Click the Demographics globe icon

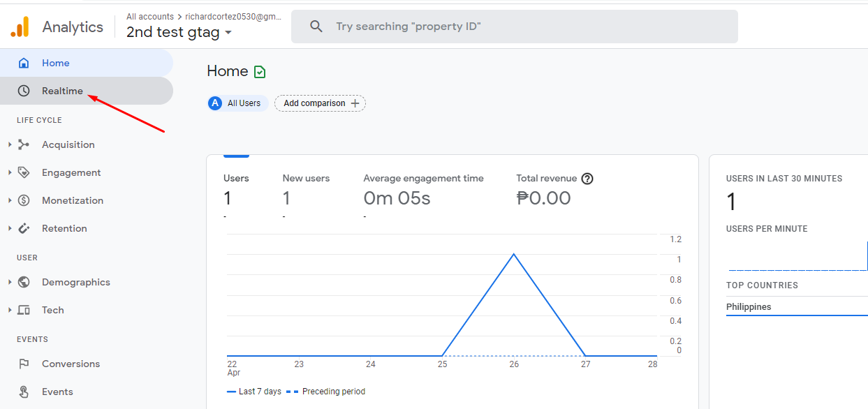tap(24, 282)
